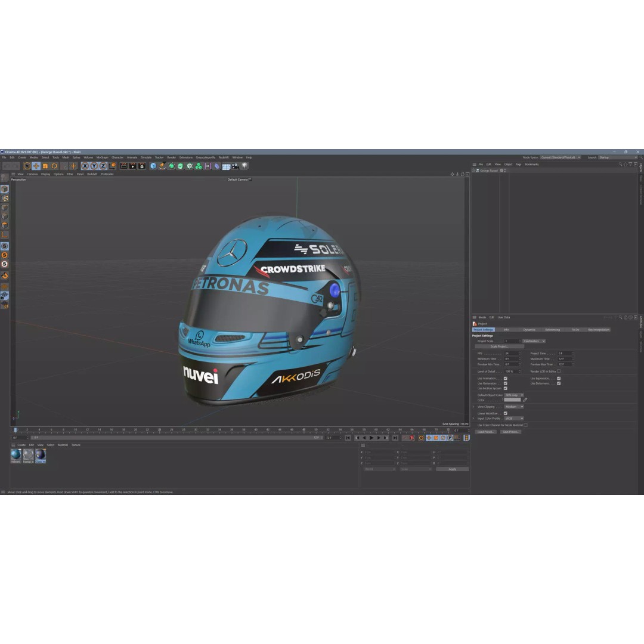Open the Input Color Profile sRGB dropdown
The width and height of the screenshot is (644, 644).
[514, 418]
